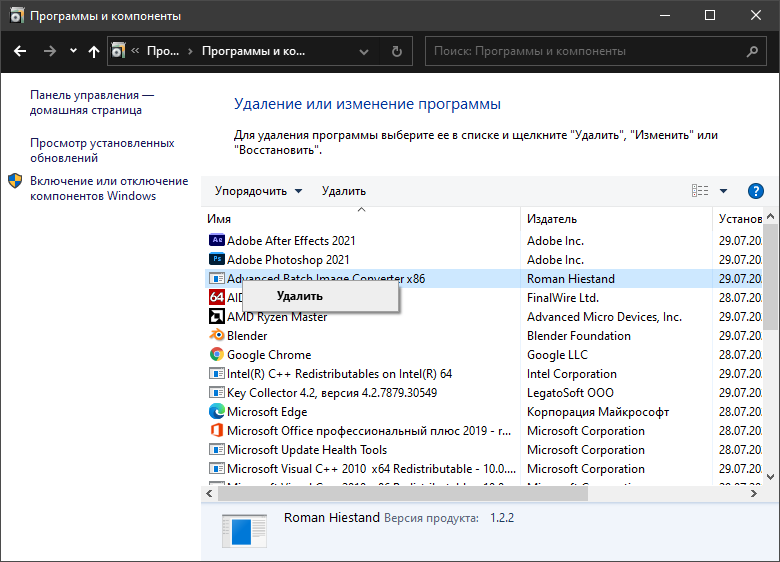Click the AMD Ryzen Master icon
This screenshot has height=562, width=780.
pyautogui.click(x=216, y=316)
